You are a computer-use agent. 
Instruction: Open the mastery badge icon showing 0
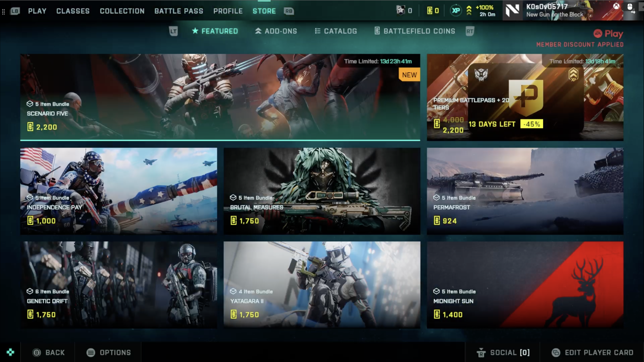(401, 10)
